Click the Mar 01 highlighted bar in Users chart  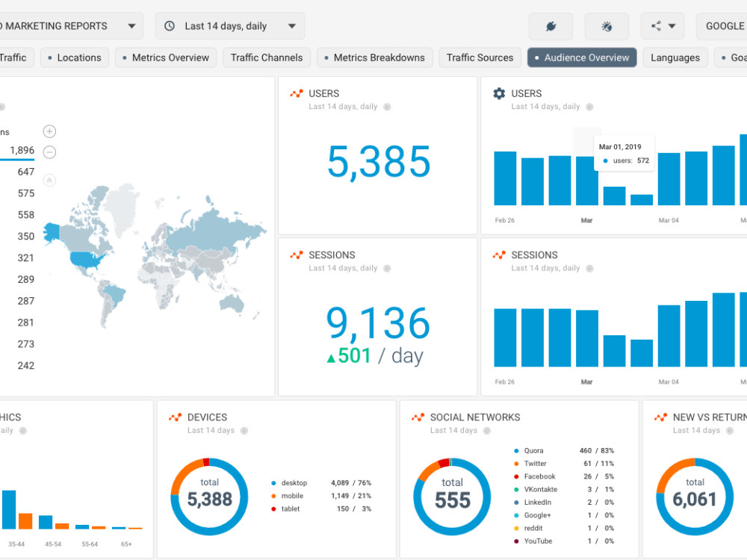click(587, 181)
